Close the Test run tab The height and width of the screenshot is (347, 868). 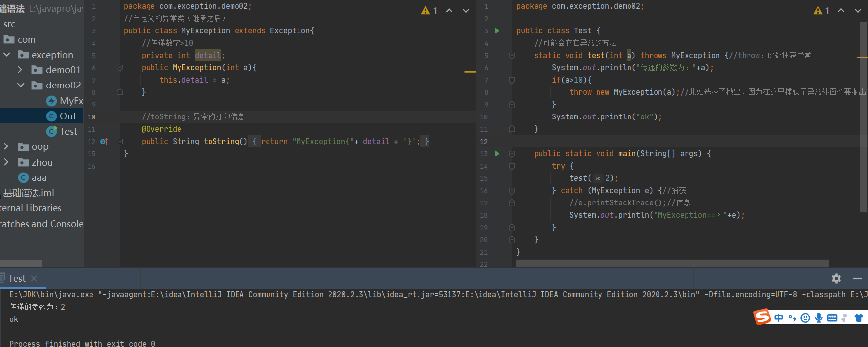tap(34, 278)
